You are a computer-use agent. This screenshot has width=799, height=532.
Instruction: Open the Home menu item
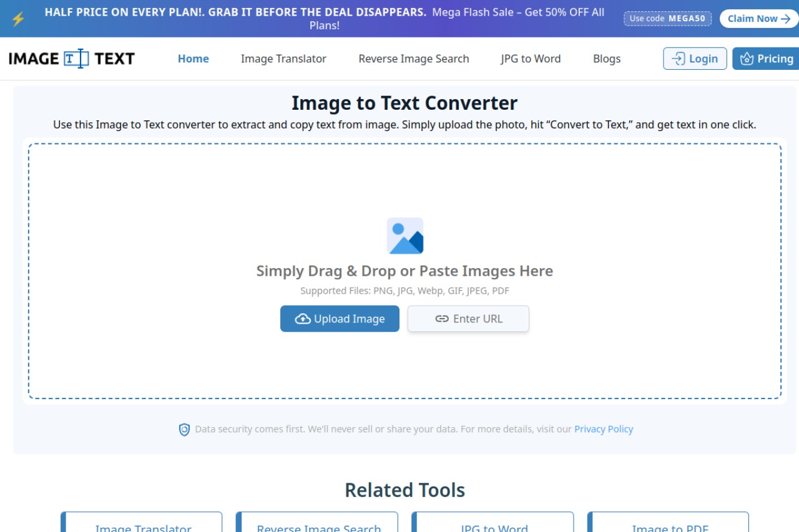(194, 59)
